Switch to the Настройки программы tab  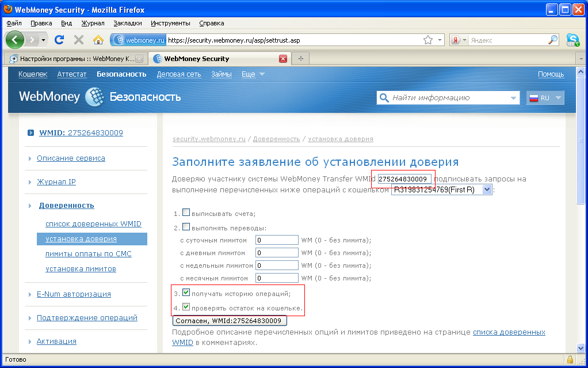[x=76, y=59]
